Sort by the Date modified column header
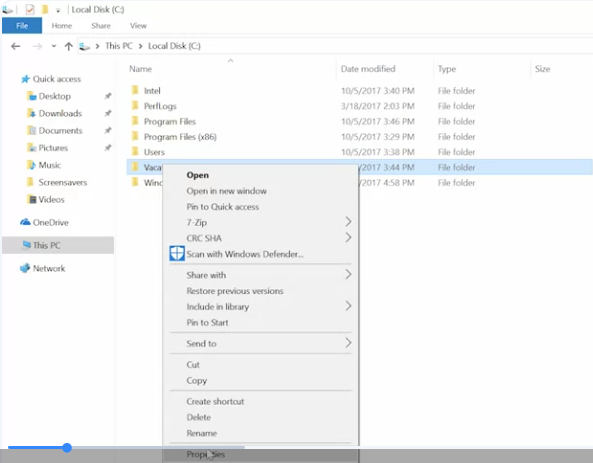 368,69
